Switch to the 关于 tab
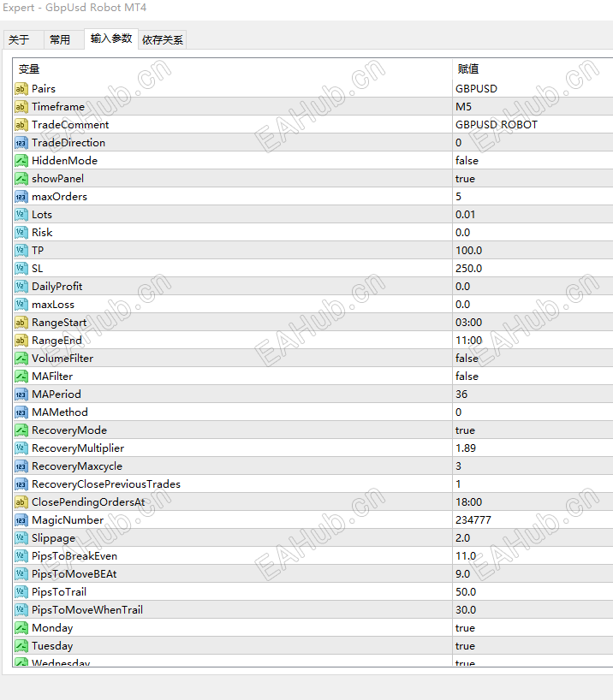This screenshot has height=700, width=613. [24, 39]
